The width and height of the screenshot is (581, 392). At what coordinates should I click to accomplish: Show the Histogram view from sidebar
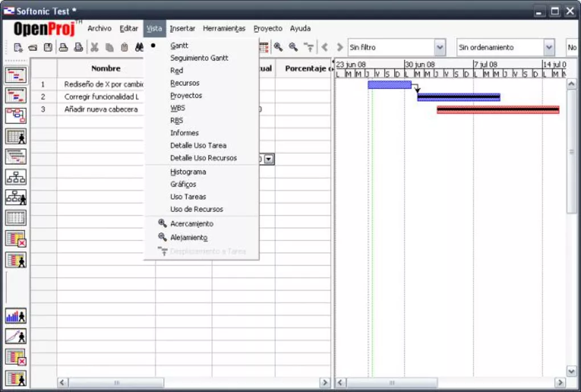tap(15, 316)
